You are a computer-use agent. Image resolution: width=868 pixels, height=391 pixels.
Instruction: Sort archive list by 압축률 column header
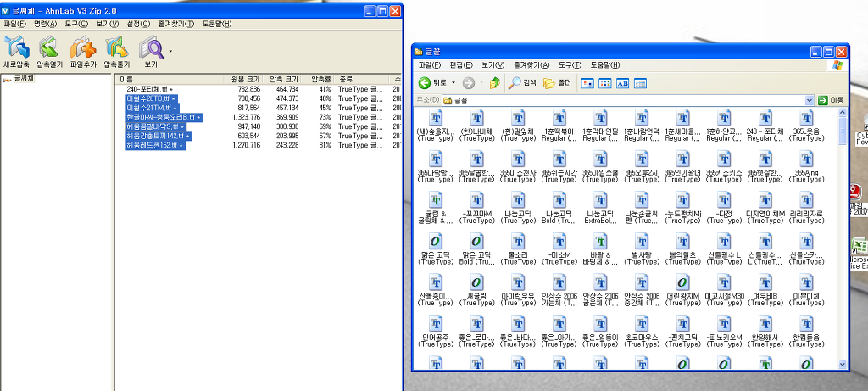point(320,80)
